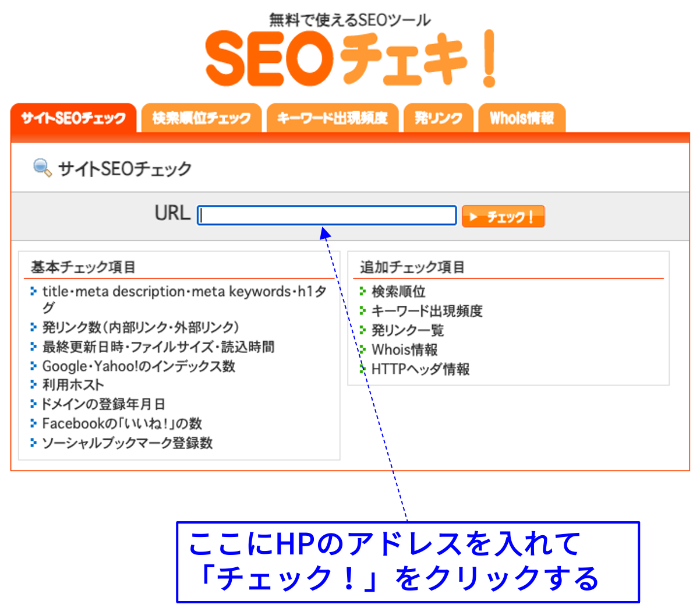Open the サイトSEOチェック tab
The height and width of the screenshot is (615, 700).
(73, 118)
